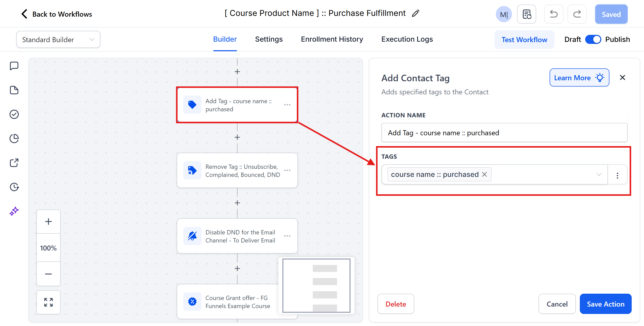Image resolution: width=644 pixels, height=326 pixels.
Task: Click the Save Action button
Action: coord(605,304)
